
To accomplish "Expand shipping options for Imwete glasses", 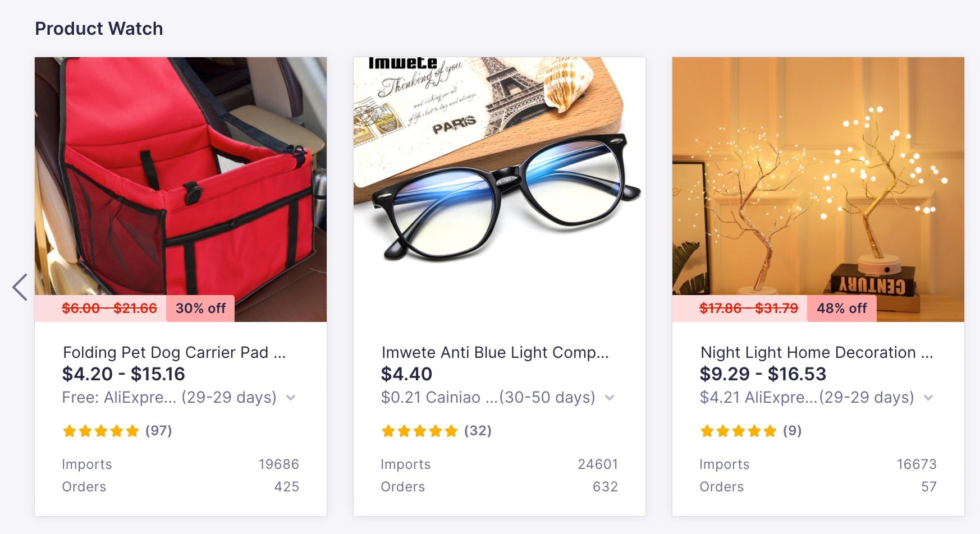I will [x=610, y=398].
